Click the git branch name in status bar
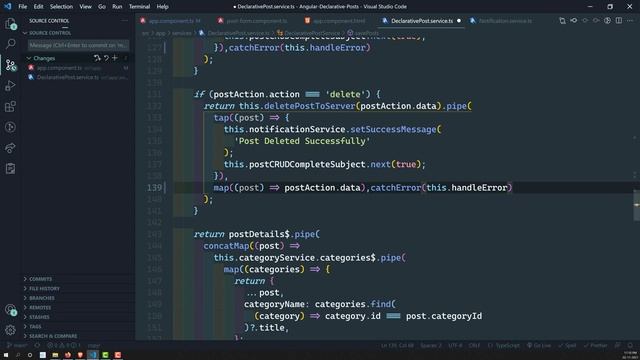640x360 pixels. click(x=17, y=345)
